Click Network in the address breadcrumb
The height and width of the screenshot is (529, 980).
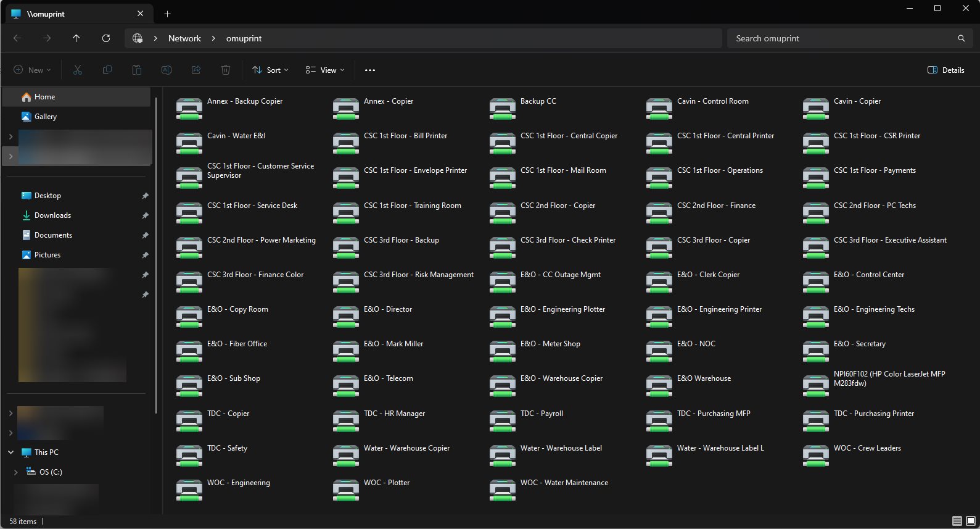click(x=184, y=38)
